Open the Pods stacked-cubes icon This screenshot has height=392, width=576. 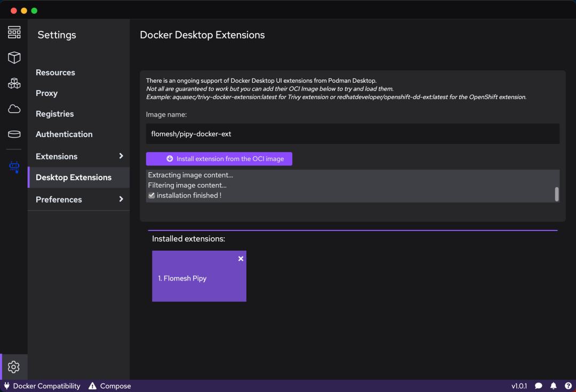[14, 83]
